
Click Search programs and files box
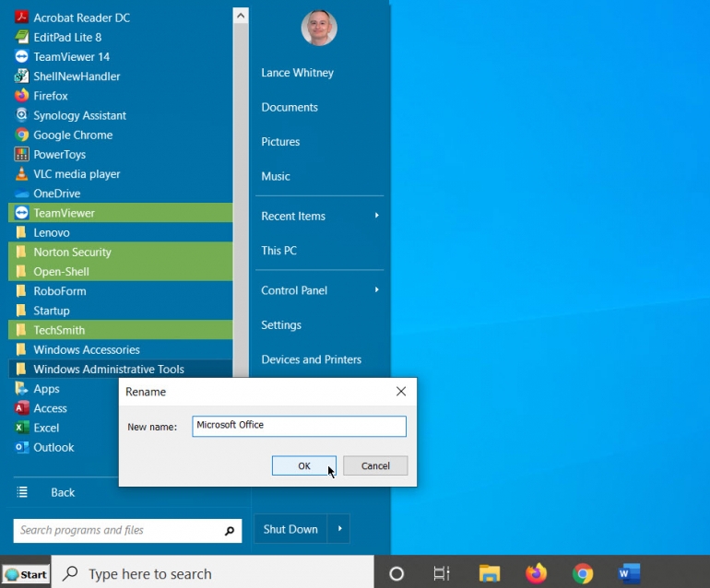(127, 531)
